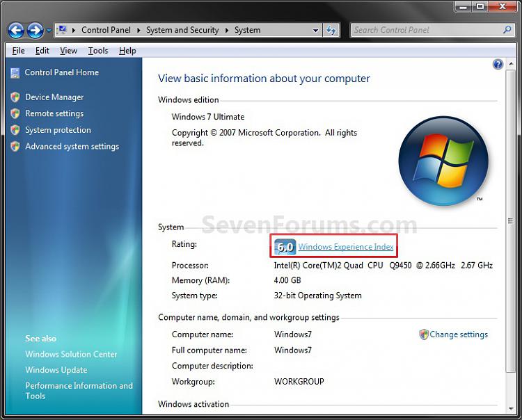
Task: Minimize the System window
Action: click(x=463, y=7)
